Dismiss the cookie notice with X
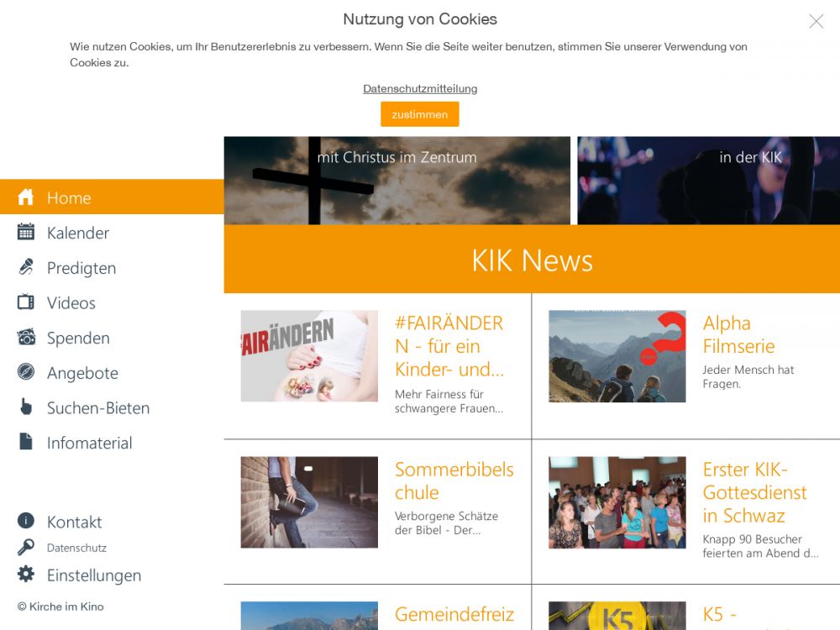The width and height of the screenshot is (840, 630). pos(816,22)
